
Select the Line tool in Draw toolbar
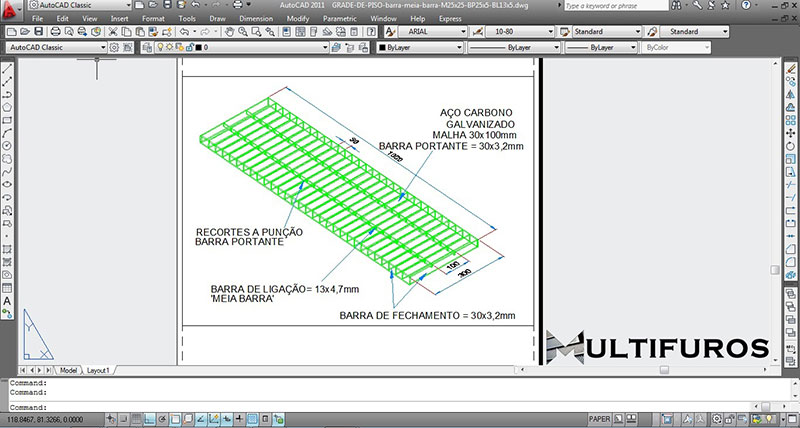tap(7, 70)
